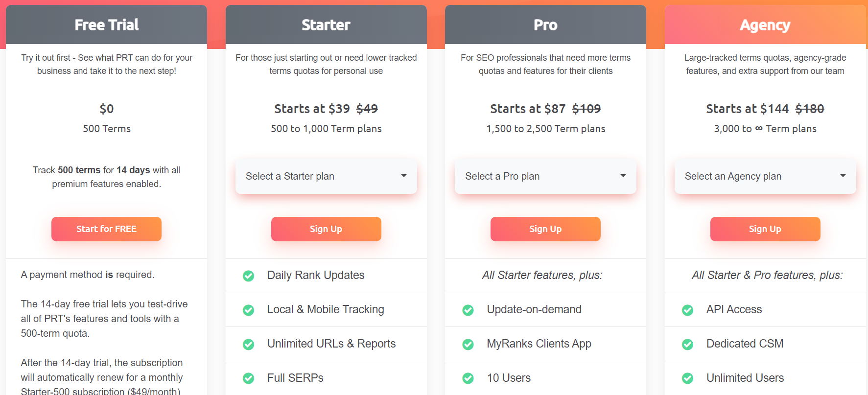The height and width of the screenshot is (395, 868).
Task: Click the green checkmark beside Daily Rank Updates
Action: [249, 276]
